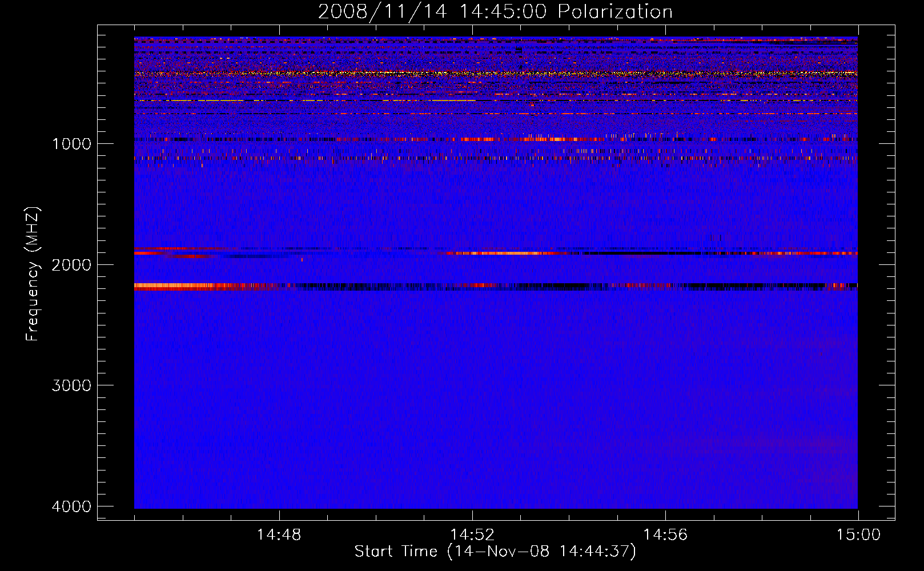The image size is (924, 571).
Task: Click the 1000 frequency tick label
Action: pos(71,144)
